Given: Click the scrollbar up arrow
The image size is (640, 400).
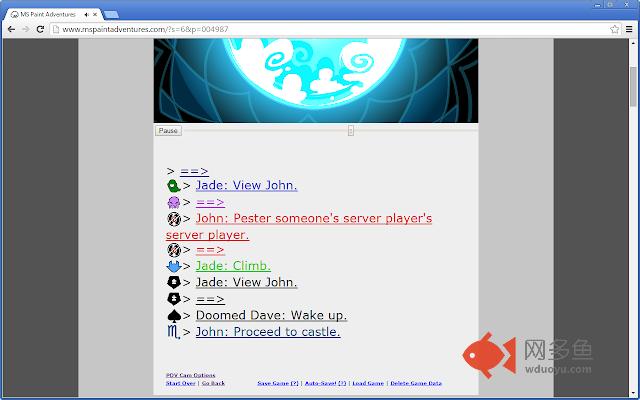Looking at the screenshot, I should 633,42.
